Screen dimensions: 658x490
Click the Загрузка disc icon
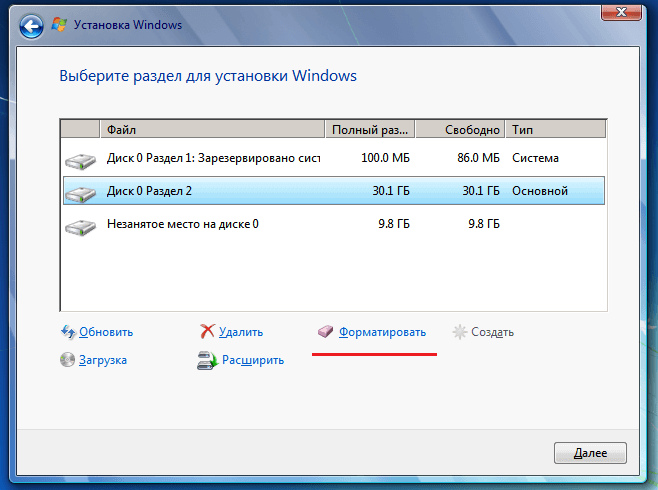click(68, 360)
